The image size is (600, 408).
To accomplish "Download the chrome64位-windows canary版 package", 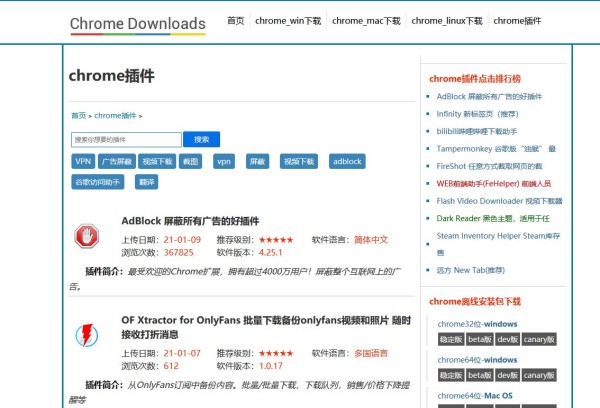I will pyautogui.click(x=540, y=374).
